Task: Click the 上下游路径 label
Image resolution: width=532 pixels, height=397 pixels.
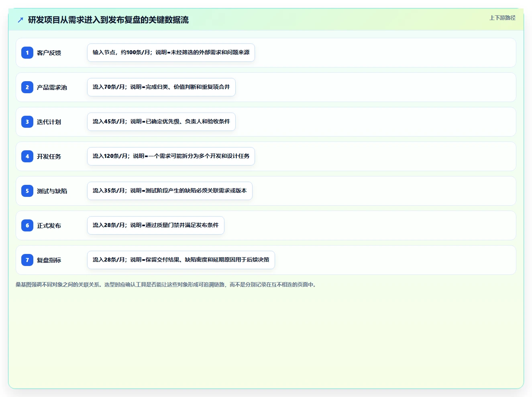Action: (x=502, y=18)
